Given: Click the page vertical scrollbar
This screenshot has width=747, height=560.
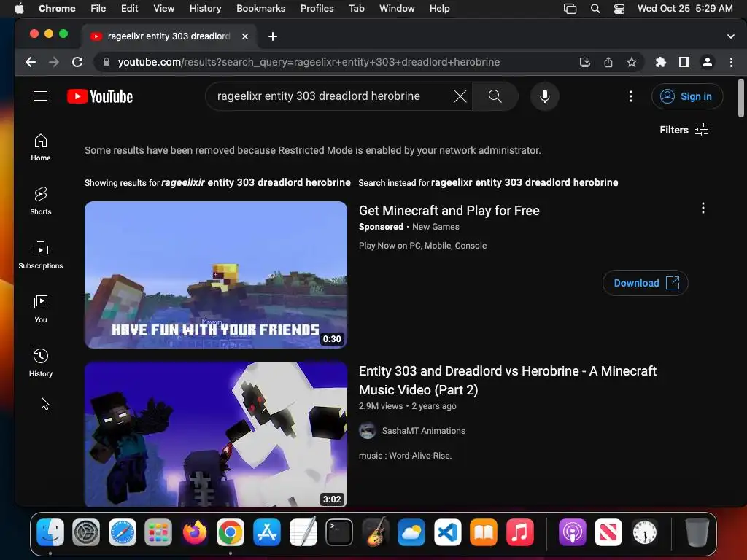Looking at the screenshot, I should [x=741, y=98].
